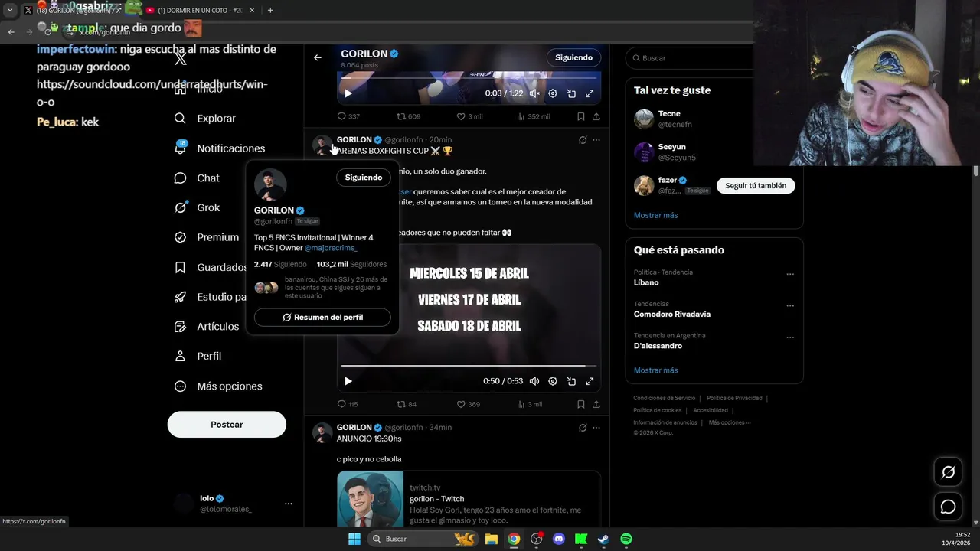Seek on the 0:50 video progress bar

469,366
